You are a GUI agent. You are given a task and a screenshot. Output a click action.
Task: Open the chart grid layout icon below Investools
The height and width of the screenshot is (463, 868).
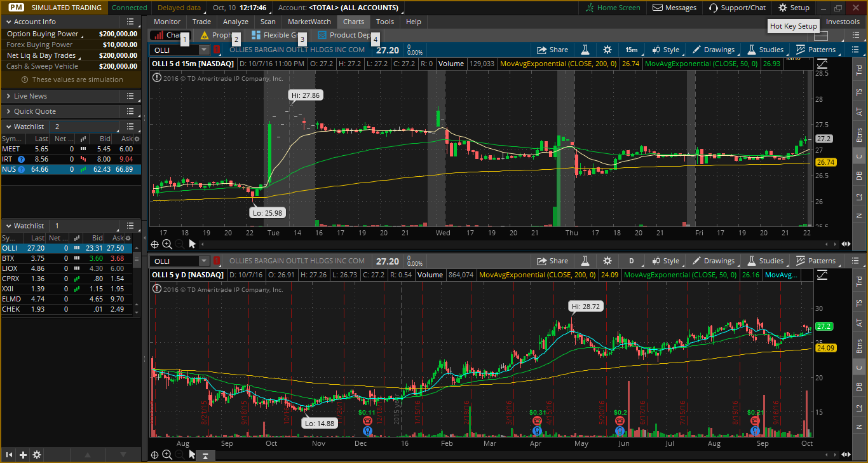(x=820, y=36)
